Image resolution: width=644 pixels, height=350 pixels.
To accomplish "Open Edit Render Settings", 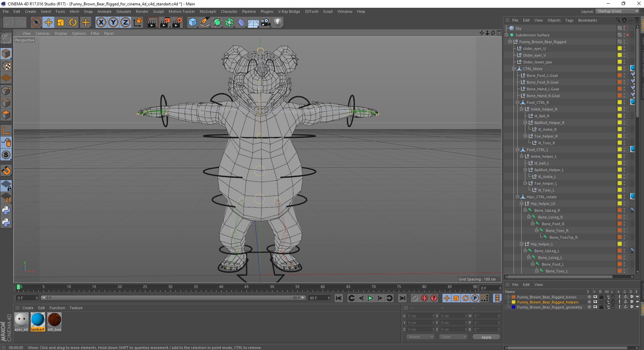I will [x=177, y=23].
